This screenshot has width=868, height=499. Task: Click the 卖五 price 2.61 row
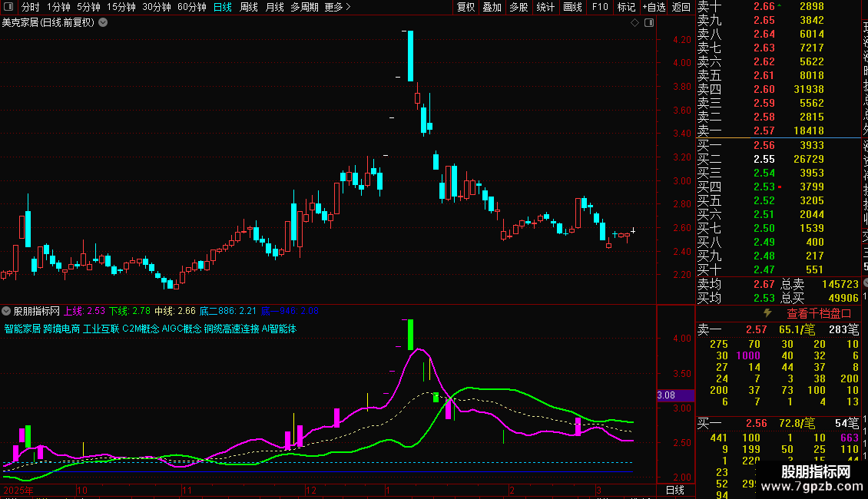pyautogui.click(x=778, y=75)
